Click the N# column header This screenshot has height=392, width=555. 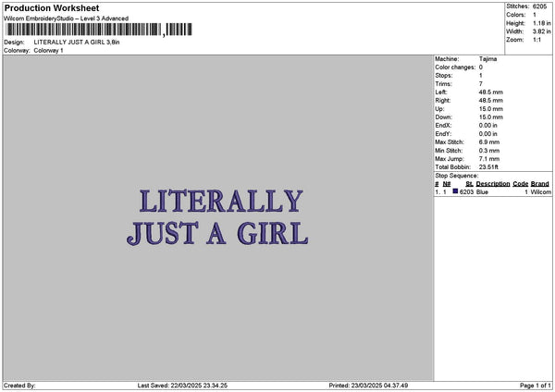click(446, 184)
